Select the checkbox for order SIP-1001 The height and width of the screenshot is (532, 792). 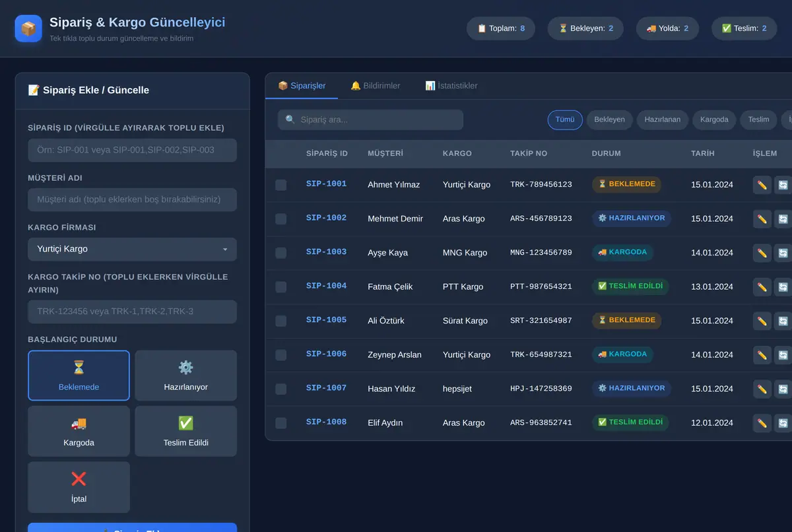tap(281, 185)
